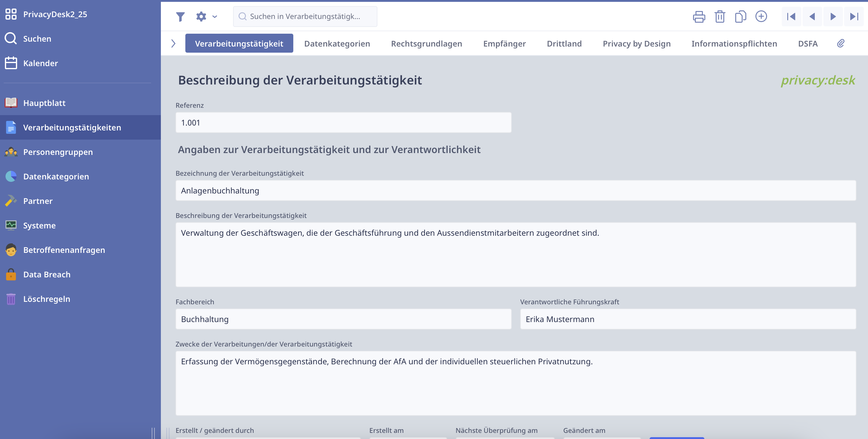The width and height of the screenshot is (868, 439).
Task: Open the paperclip attachments tab
Action: click(840, 43)
